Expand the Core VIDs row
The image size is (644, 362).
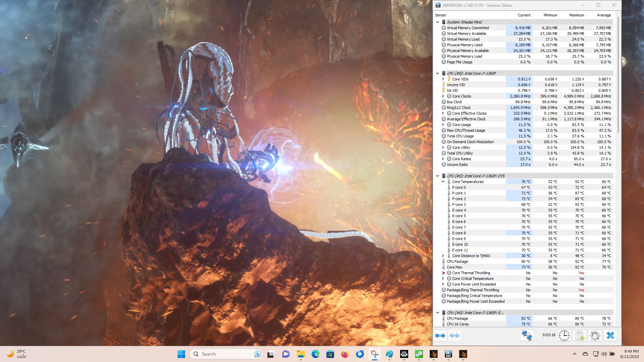[443, 79]
